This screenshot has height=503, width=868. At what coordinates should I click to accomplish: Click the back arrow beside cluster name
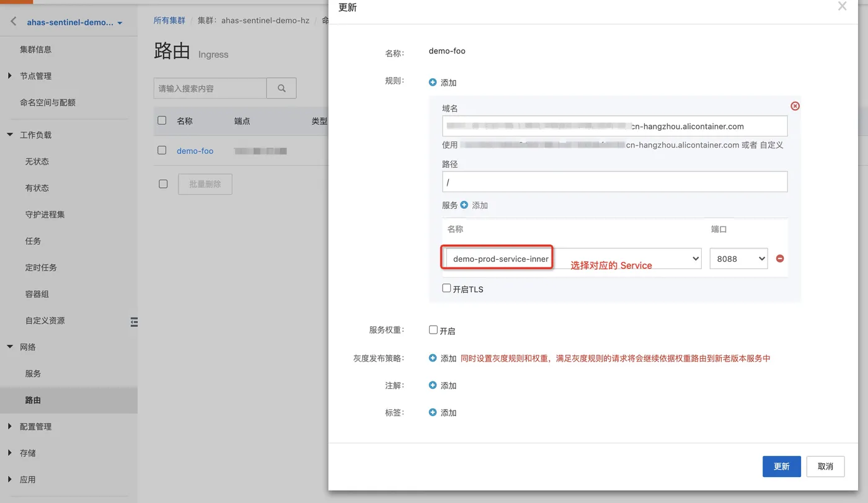pos(14,22)
